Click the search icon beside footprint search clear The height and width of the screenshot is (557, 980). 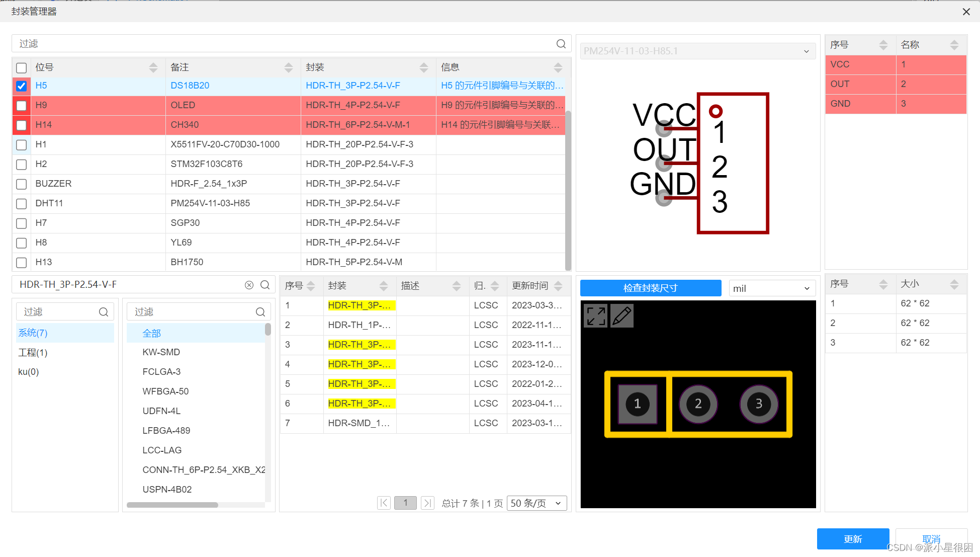pos(265,285)
